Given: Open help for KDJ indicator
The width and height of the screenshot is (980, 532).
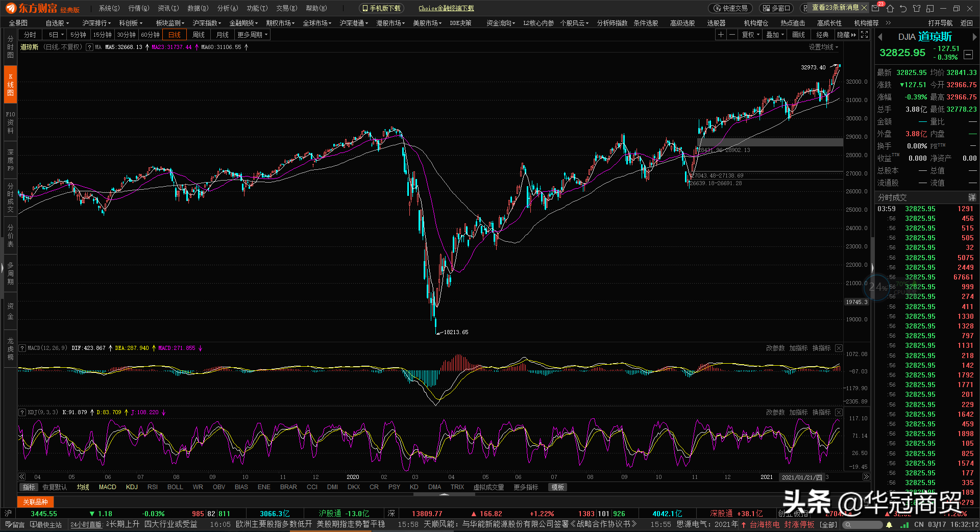Looking at the screenshot, I should click(22, 412).
